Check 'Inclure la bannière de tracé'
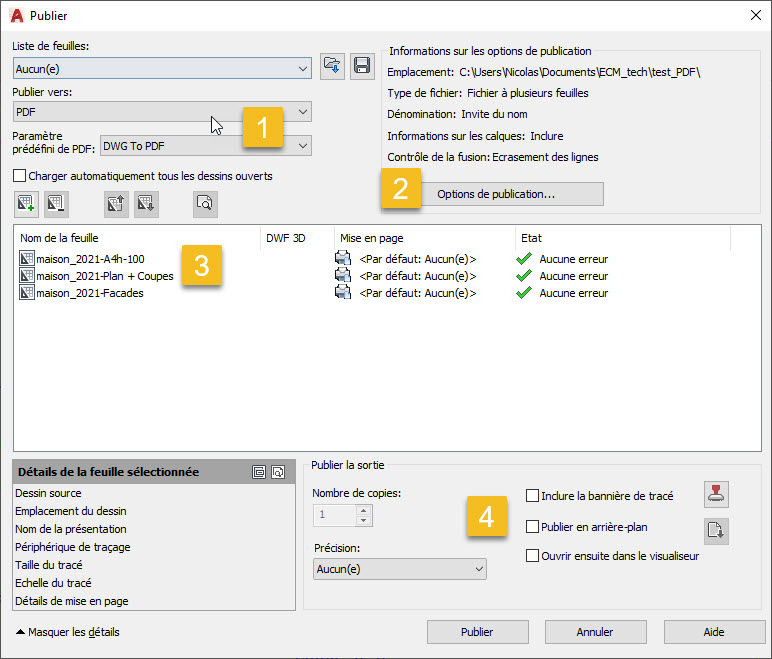 pyautogui.click(x=533, y=495)
